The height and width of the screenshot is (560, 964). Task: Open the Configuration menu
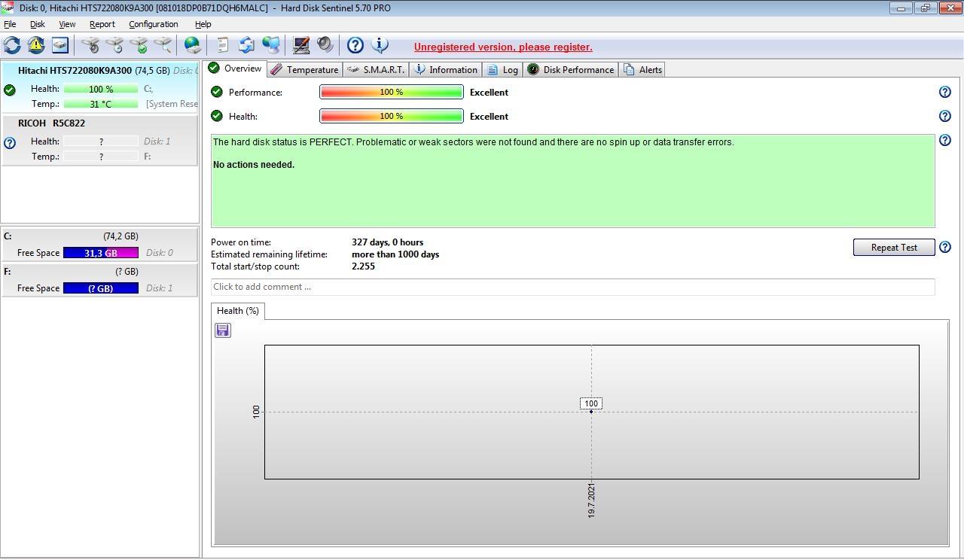tap(154, 24)
